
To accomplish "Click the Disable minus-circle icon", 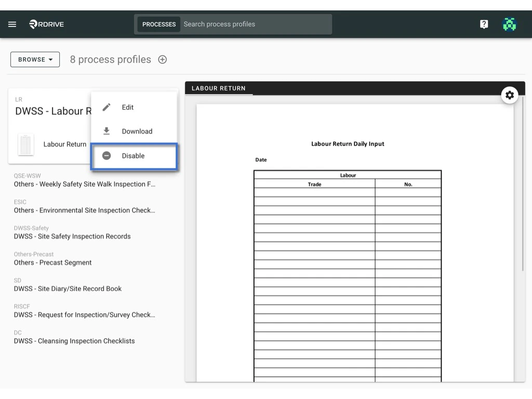I will (x=107, y=155).
